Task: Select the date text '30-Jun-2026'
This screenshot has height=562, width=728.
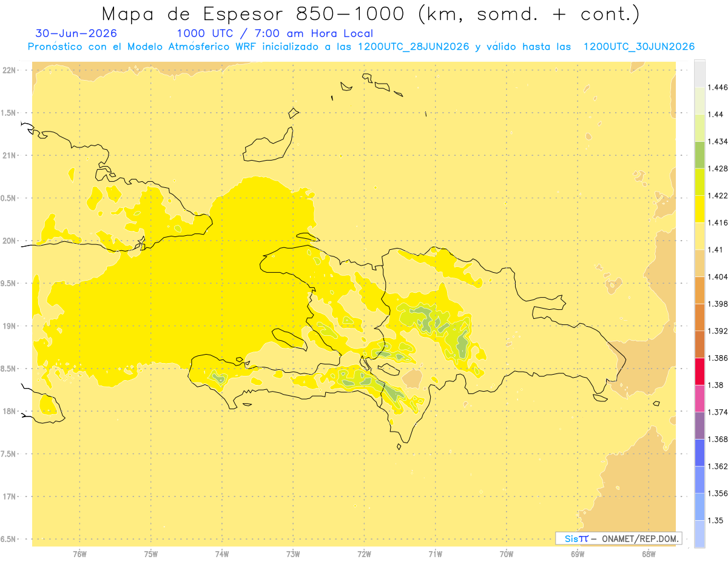Action: [76, 33]
